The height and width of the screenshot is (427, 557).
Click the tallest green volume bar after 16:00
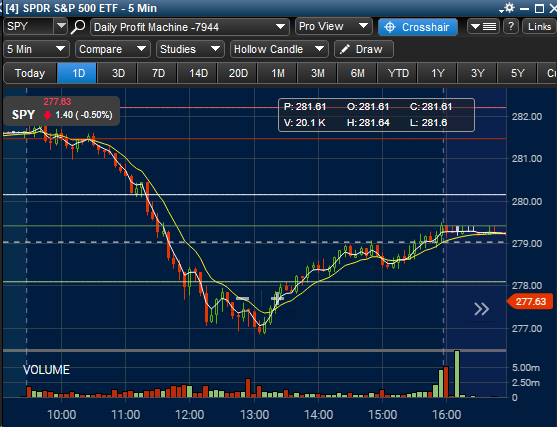click(x=457, y=374)
